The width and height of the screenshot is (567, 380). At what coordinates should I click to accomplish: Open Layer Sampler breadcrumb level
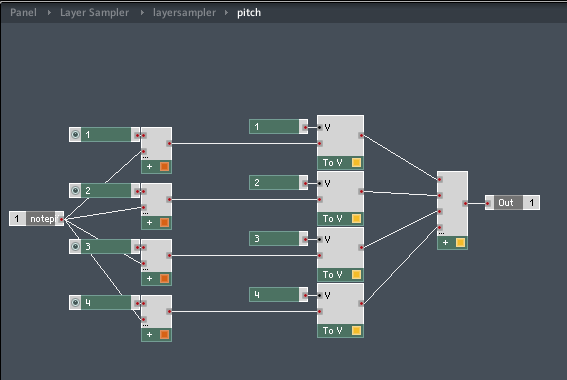pos(94,13)
